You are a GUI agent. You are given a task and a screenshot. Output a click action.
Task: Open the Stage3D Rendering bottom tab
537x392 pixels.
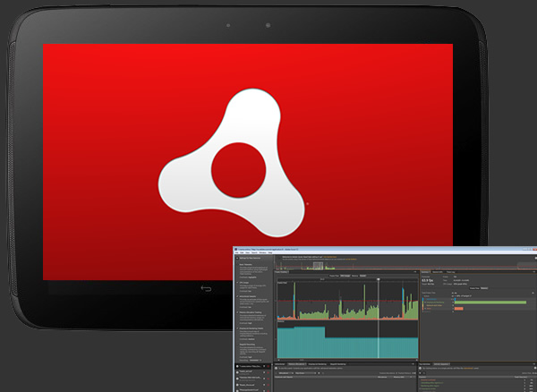[x=337, y=364]
